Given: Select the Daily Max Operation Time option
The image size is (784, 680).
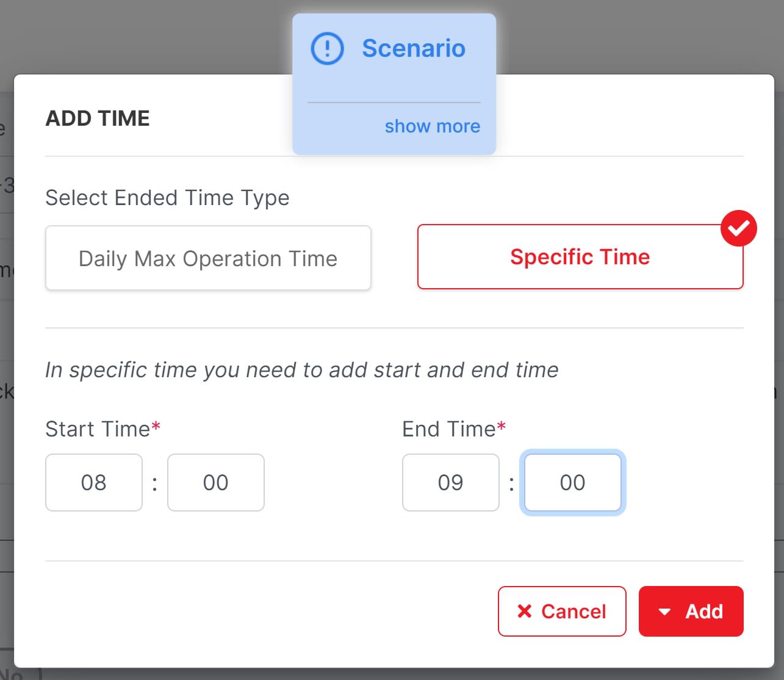Looking at the screenshot, I should click(208, 258).
